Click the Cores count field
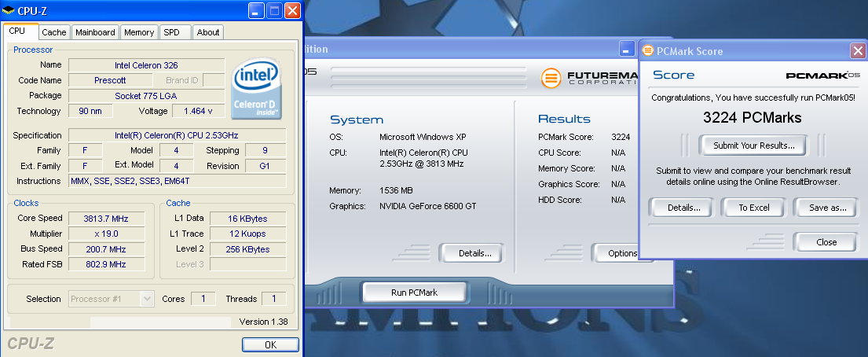 pos(203,299)
